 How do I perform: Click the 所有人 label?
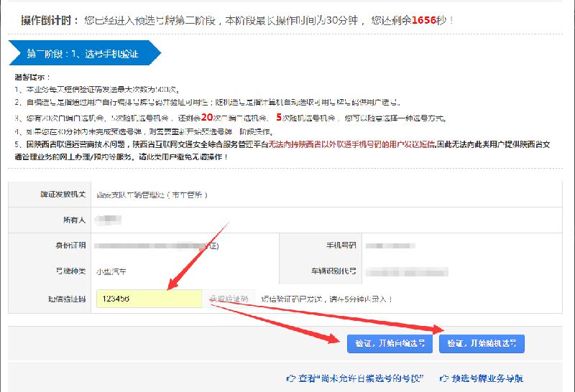click(75, 220)
